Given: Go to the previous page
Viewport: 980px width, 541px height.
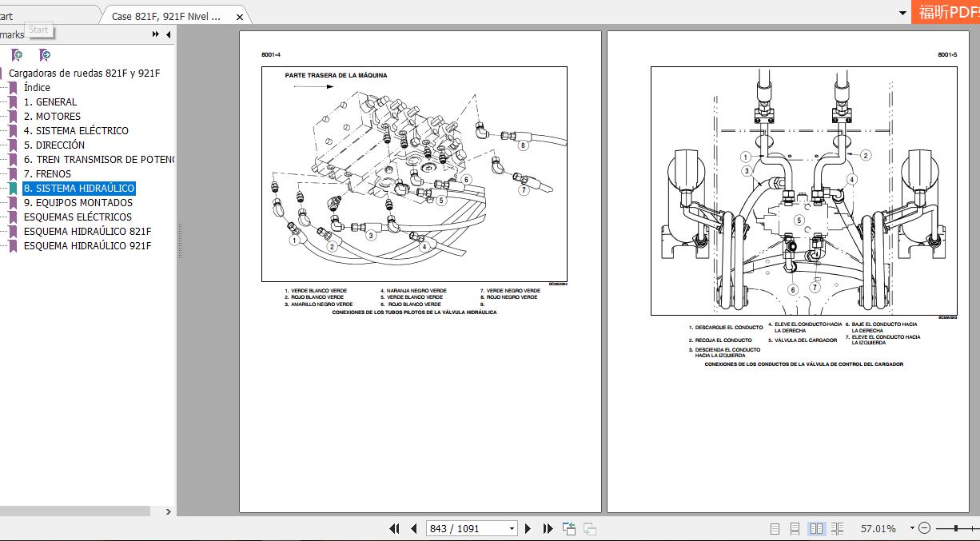Looking at the screenshot, I should click(413, 528).
